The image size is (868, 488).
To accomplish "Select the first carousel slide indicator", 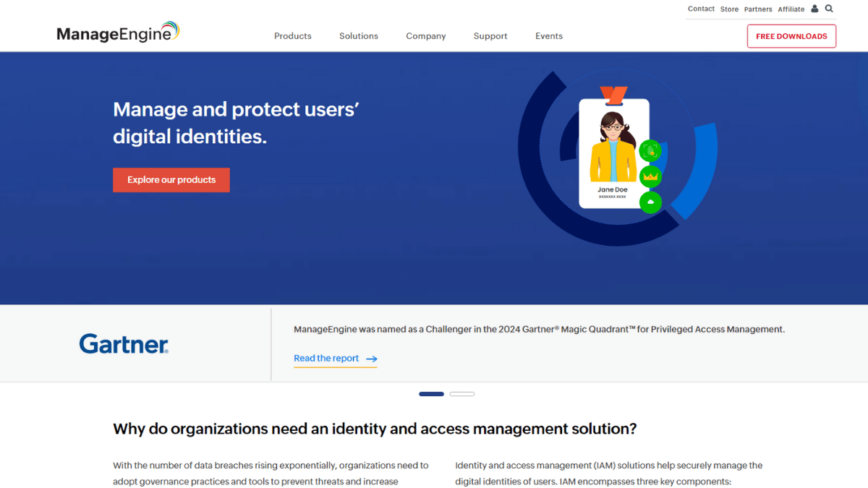I will [x=431, y=394].
